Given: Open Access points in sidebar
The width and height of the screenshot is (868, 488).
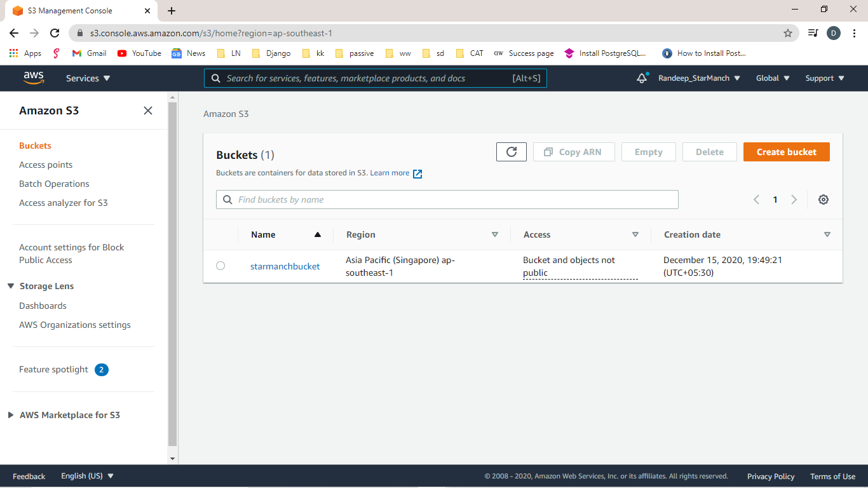Looking at the screenshot, I should 46,165.
